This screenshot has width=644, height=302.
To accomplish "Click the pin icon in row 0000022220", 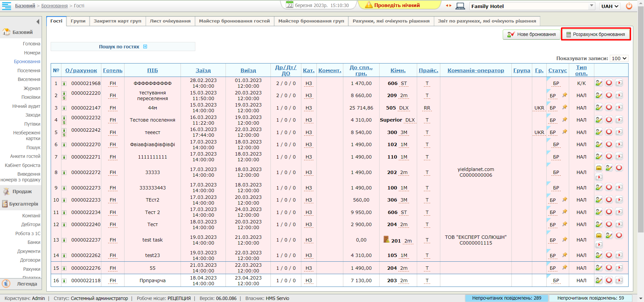I will click(x=565, y=95).
